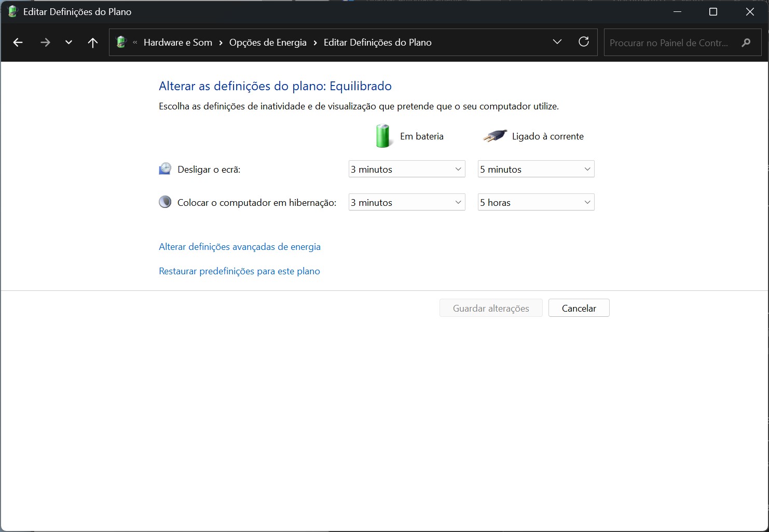Click the Guardar alterações button

click(491, 308)
